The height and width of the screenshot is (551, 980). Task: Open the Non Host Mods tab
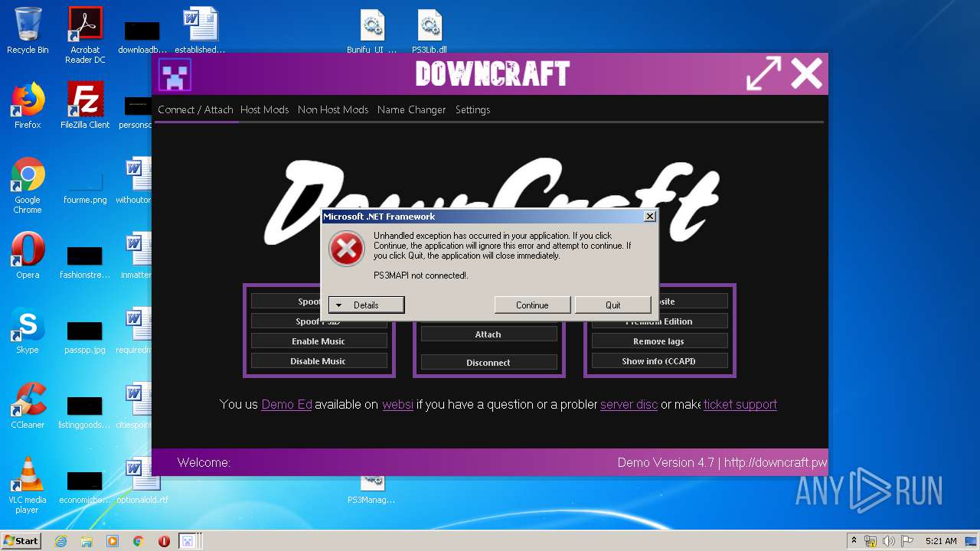[333, 109]
